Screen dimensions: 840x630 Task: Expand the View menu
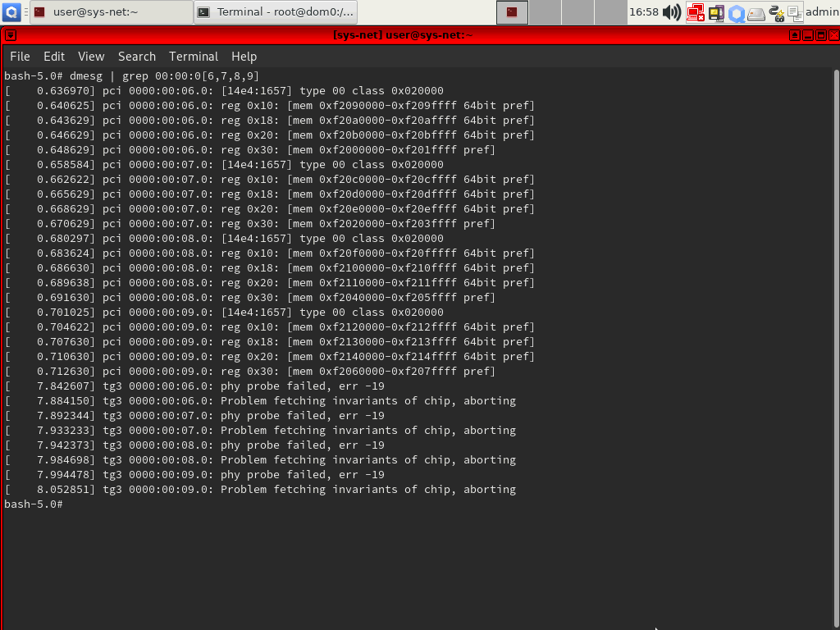click(x=91, y=57)
